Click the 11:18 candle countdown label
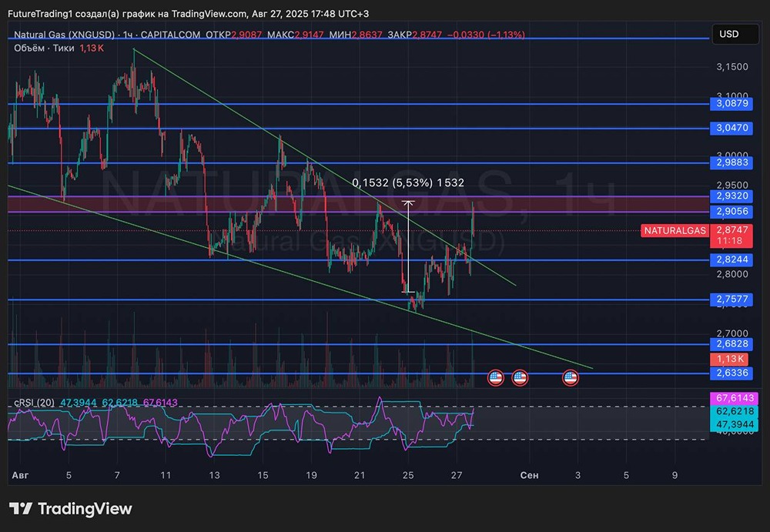 point(730,241)
